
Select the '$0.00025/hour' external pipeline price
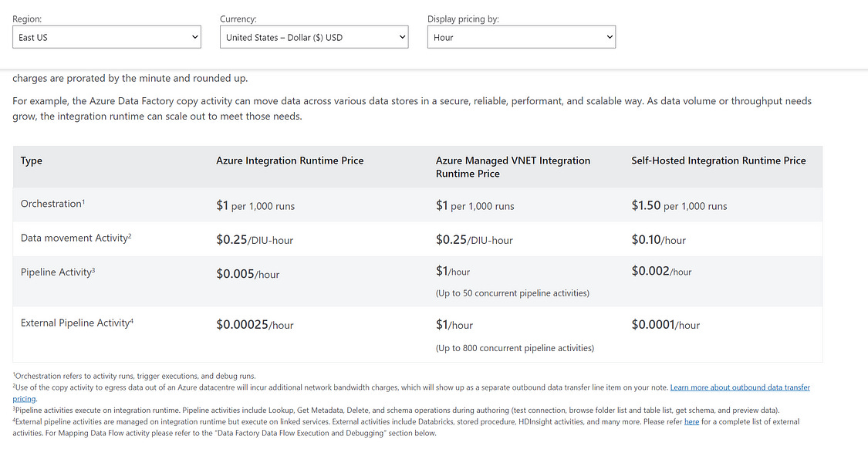tap(255, 325)
